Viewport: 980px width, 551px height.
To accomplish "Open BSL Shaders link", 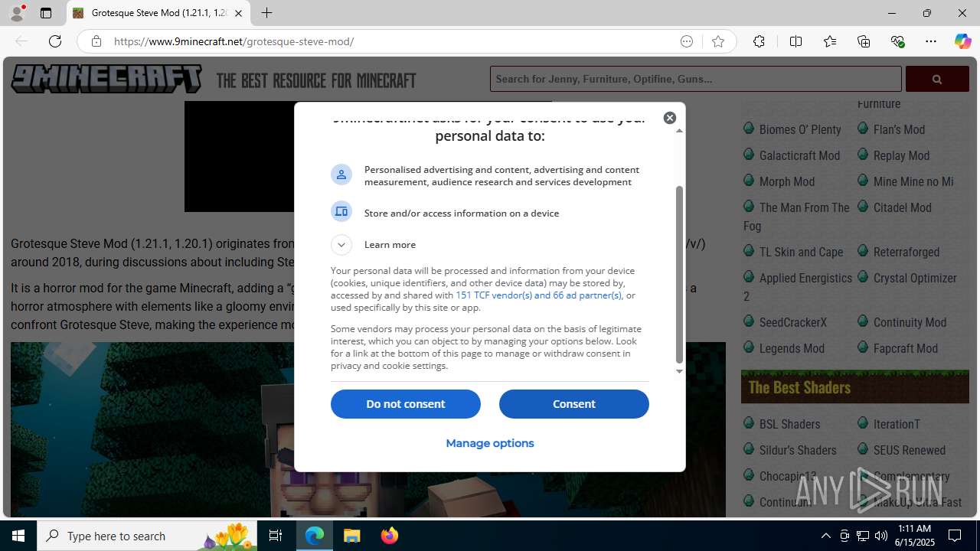I will point(789,424).
